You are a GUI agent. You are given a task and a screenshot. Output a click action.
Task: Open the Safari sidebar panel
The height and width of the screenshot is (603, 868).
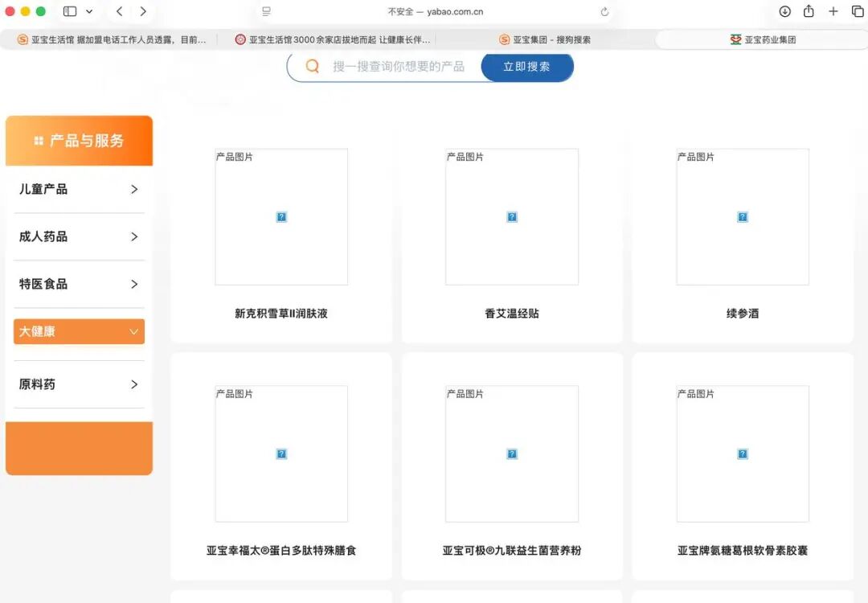(x=68, y=12)
